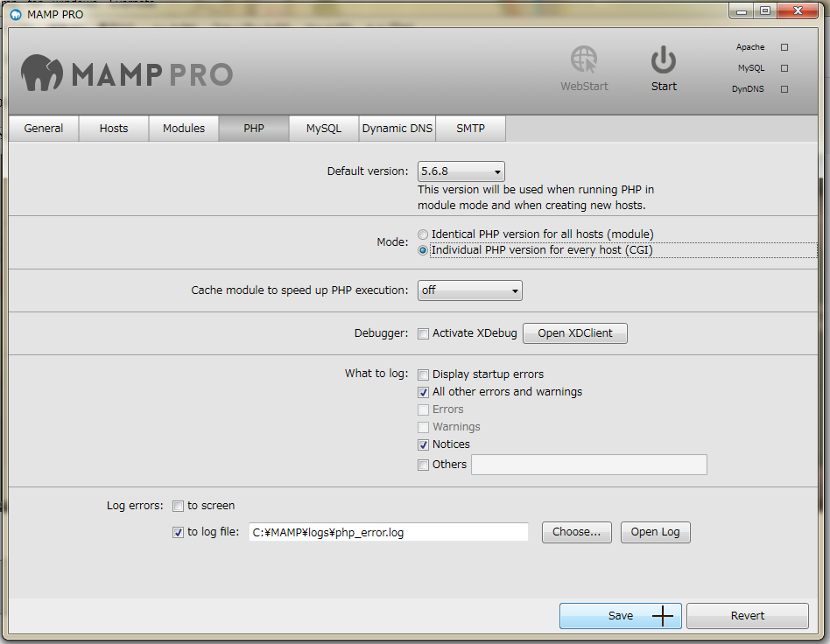Click the log file path field

click(x=385, y=532)
